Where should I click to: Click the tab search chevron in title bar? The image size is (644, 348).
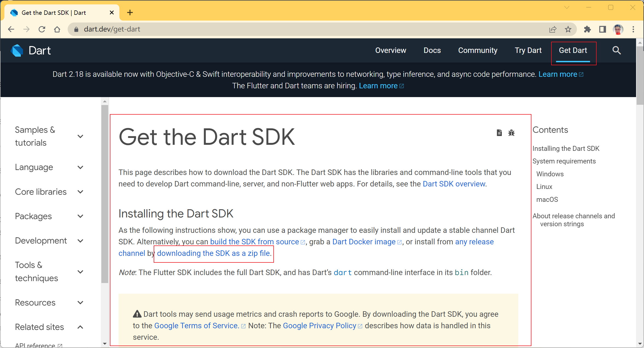567,7
